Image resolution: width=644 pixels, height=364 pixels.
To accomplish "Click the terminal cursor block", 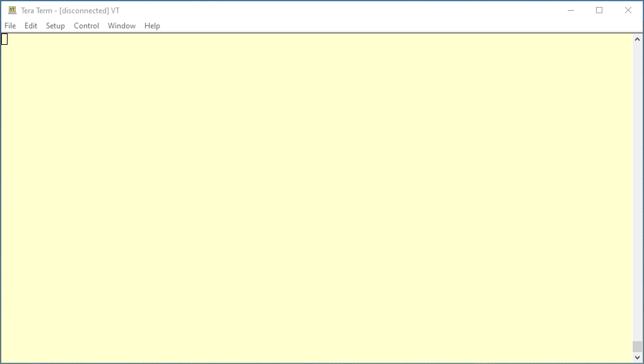I will coord(4,39).
